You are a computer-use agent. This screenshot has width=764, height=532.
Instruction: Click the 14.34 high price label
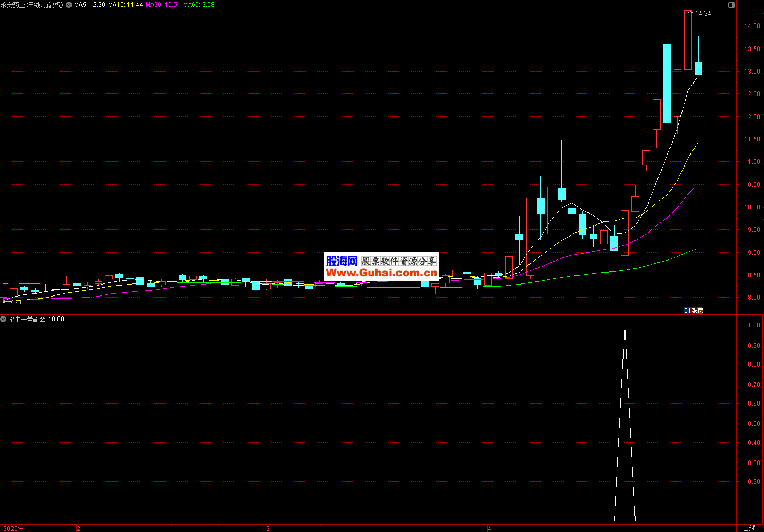click(703, 14)
